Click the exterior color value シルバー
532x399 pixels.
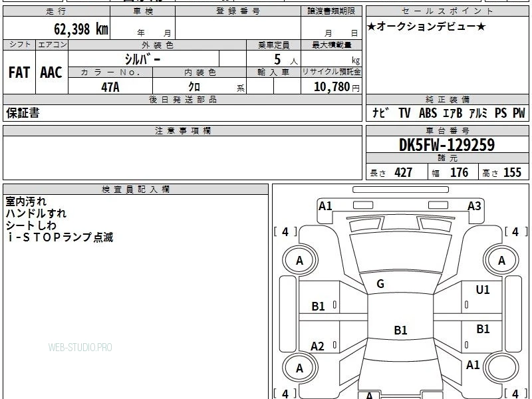click(142, 59)
